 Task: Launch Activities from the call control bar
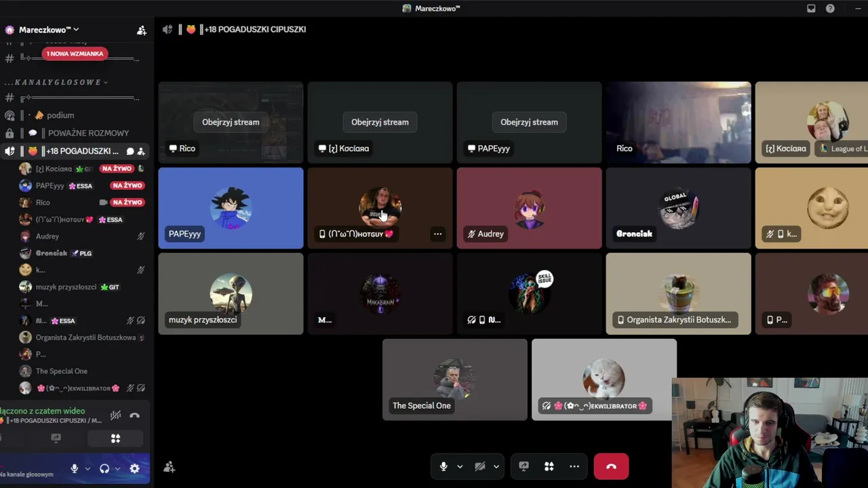(549, 466)
